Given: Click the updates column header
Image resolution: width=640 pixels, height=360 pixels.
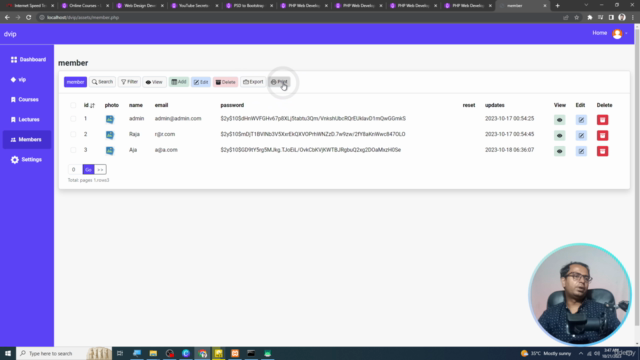Looking at the screenshot, I should point(495,105).
